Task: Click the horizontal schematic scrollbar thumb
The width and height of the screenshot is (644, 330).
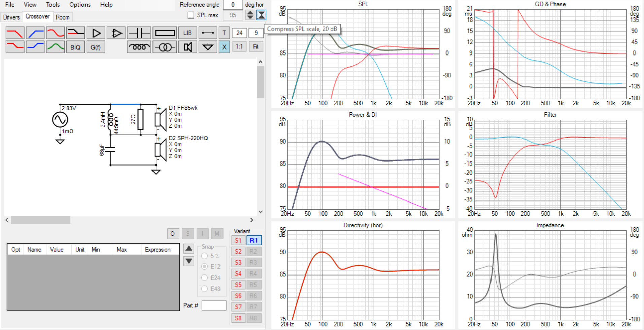Action: pyautogui.click(x=41, y=220)
